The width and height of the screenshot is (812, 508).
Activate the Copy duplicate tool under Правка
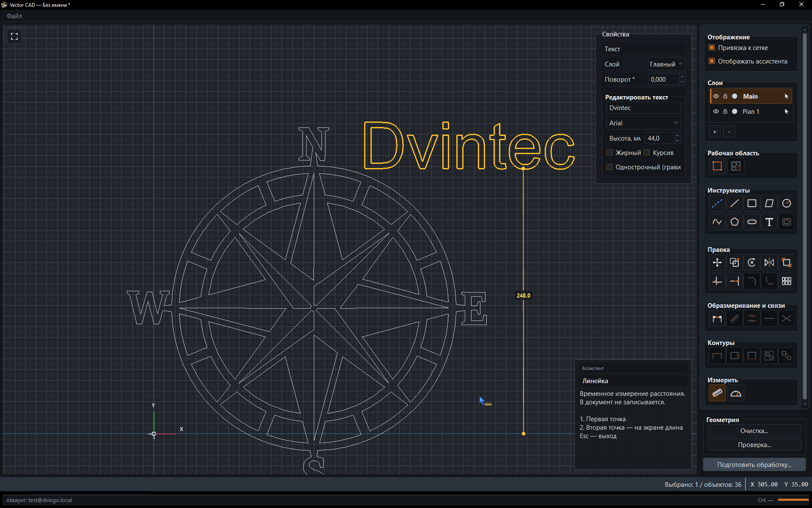pyautogui.click(x=735, y=263)
